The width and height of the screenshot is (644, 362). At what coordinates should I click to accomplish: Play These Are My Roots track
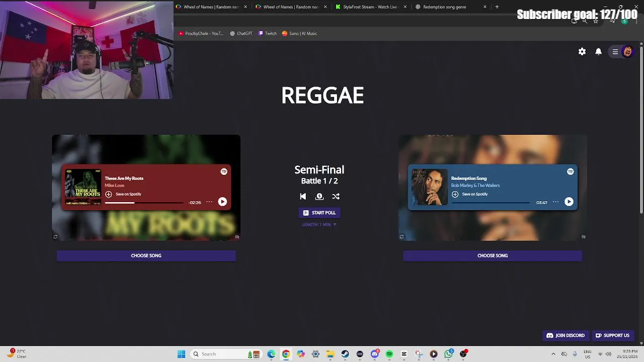pos(222,202)
